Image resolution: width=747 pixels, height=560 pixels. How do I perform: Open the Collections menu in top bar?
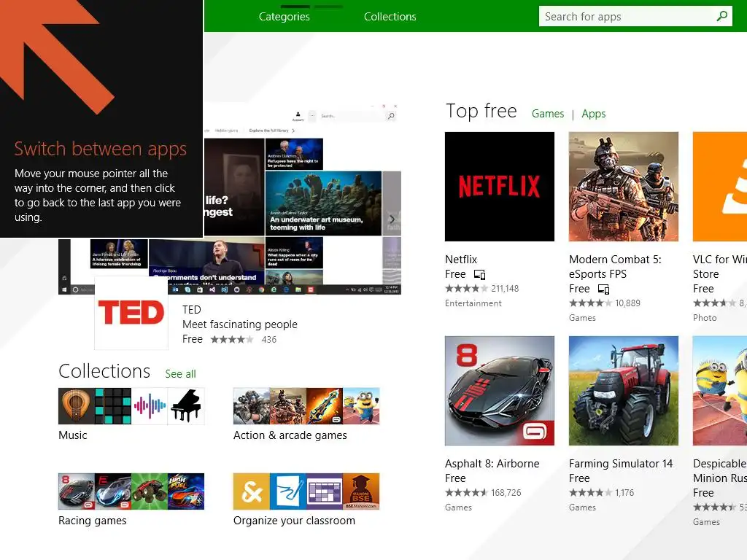(390, 17)
